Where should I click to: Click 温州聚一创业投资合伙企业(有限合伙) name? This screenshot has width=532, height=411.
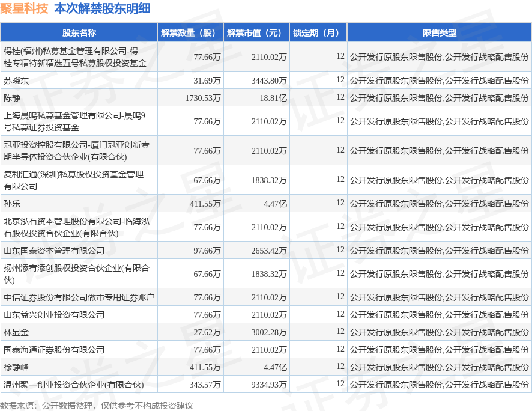(74, 385)
